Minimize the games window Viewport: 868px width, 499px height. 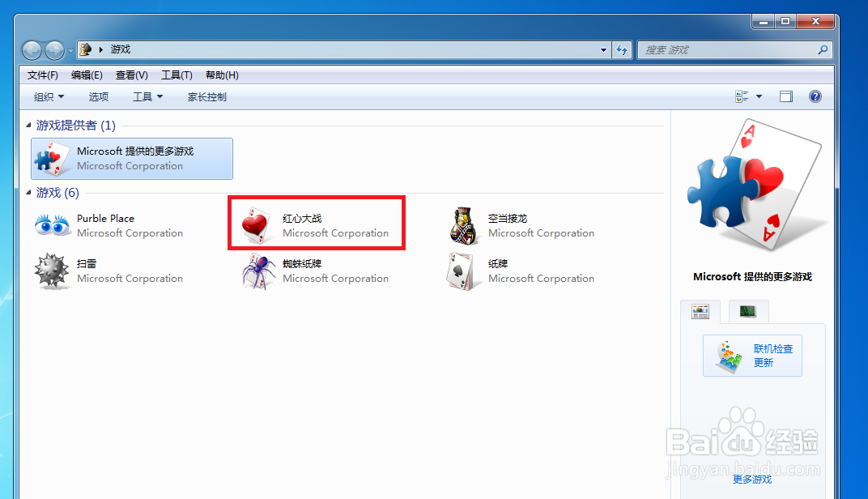(764, 21)
